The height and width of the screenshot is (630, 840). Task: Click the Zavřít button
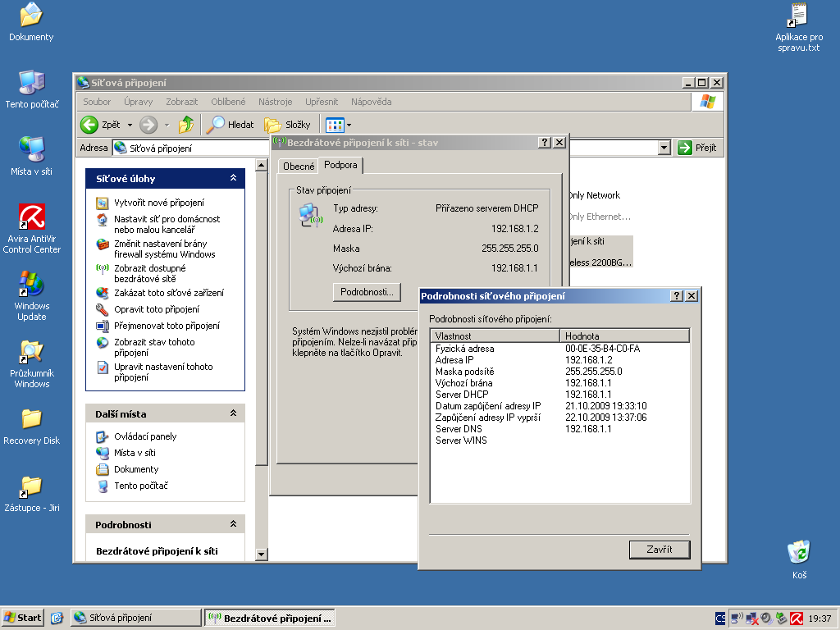click(659, 550)
